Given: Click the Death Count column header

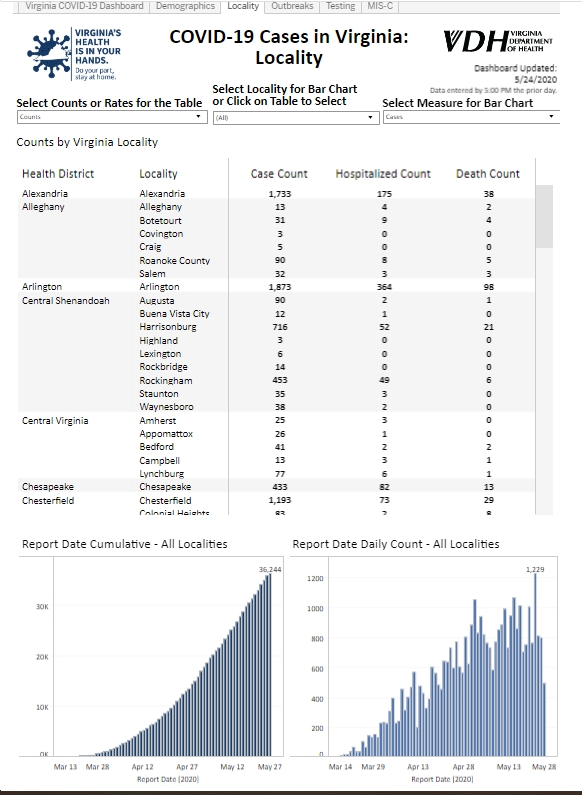Looking at the screenshot, I should click(x=488, y=174).
